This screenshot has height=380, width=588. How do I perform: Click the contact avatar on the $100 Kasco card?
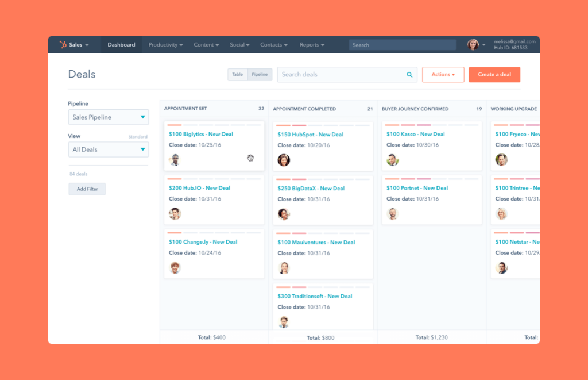(x=392, y=160)
